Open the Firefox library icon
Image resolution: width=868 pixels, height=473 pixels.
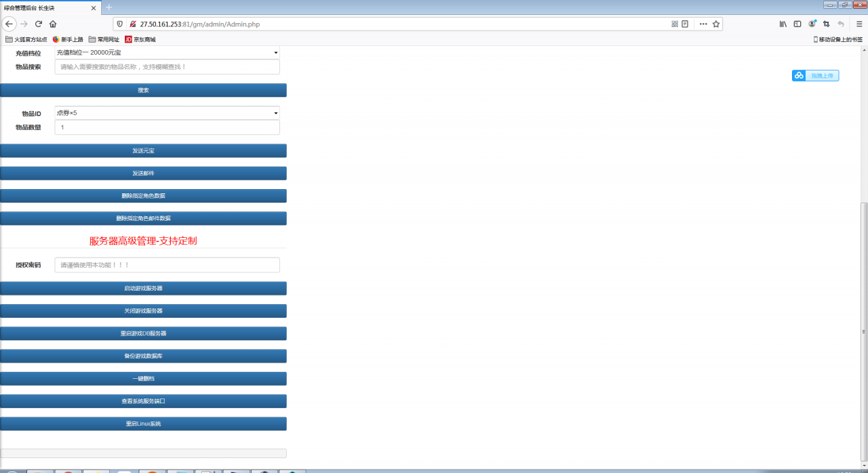(783, 24)
